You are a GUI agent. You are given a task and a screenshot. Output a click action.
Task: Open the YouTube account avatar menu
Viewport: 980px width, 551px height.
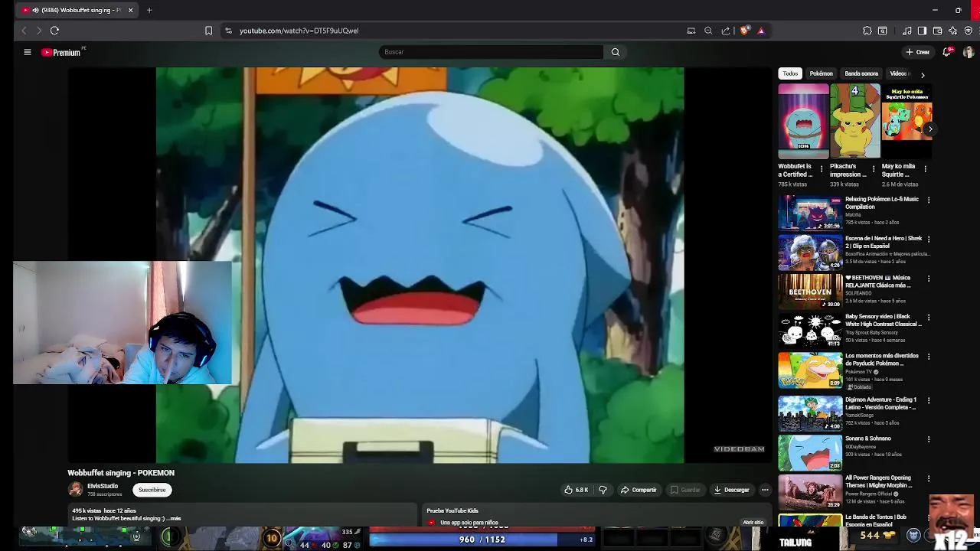pos(969,52)
